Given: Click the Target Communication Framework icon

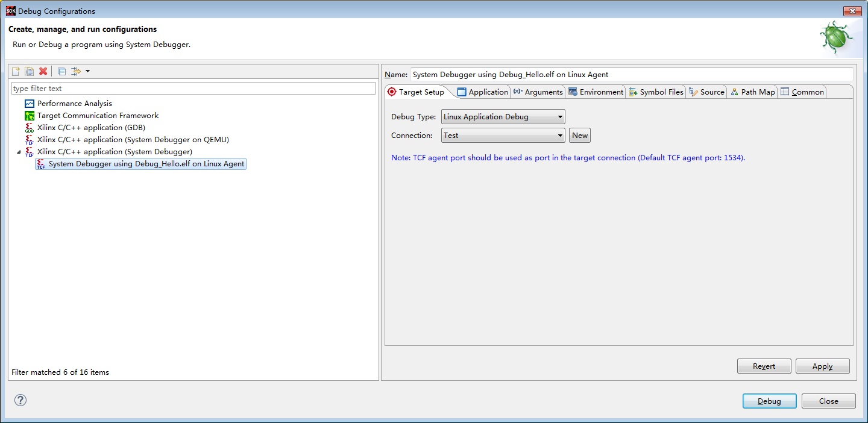Looking at the screenshot, I should [x=30, y=116].
